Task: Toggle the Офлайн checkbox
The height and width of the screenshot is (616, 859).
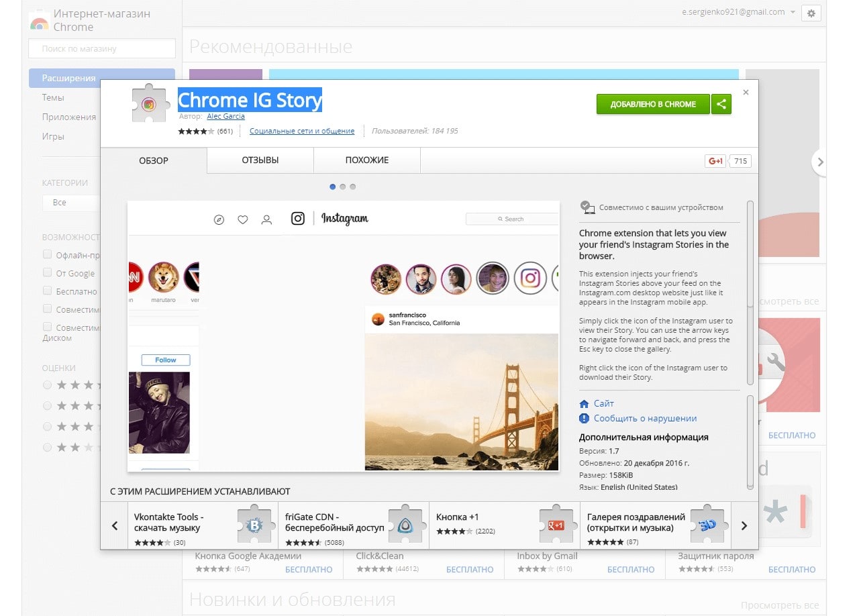Action: coord(47,254)
